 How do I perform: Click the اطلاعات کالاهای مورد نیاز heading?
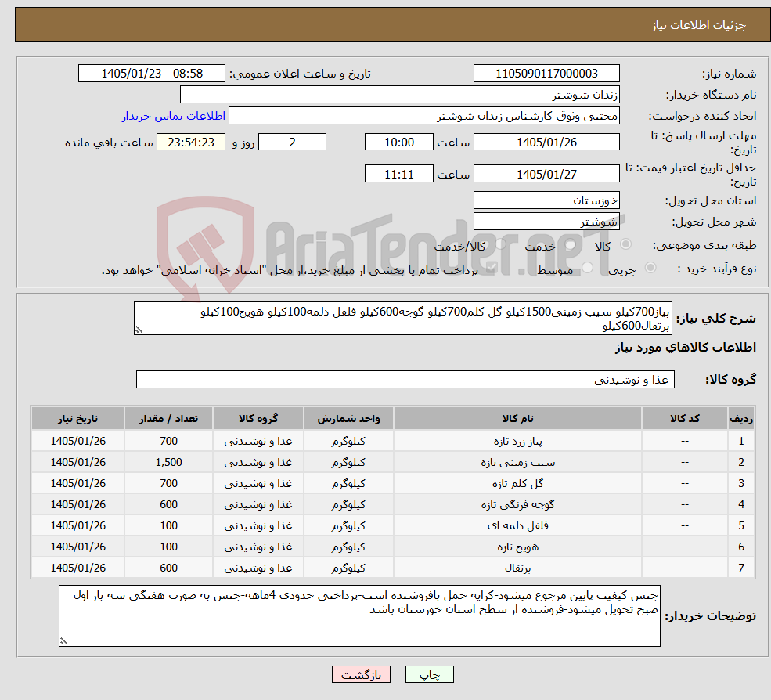click(x=686, y=348)
